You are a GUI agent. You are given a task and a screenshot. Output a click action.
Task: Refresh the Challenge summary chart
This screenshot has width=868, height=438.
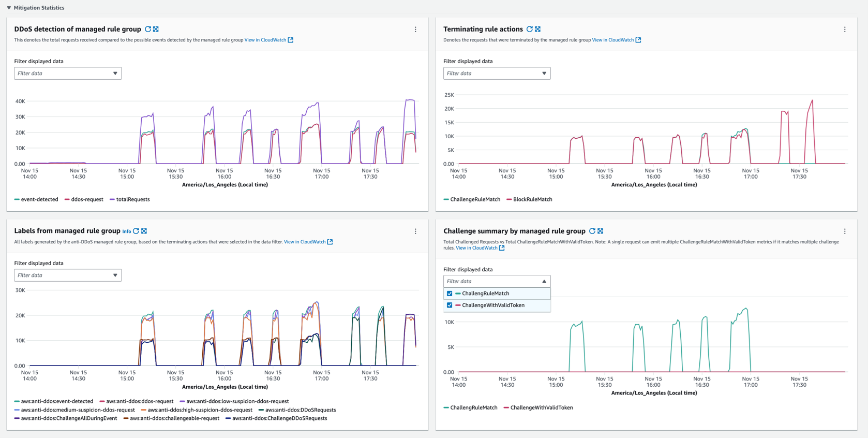592,231
